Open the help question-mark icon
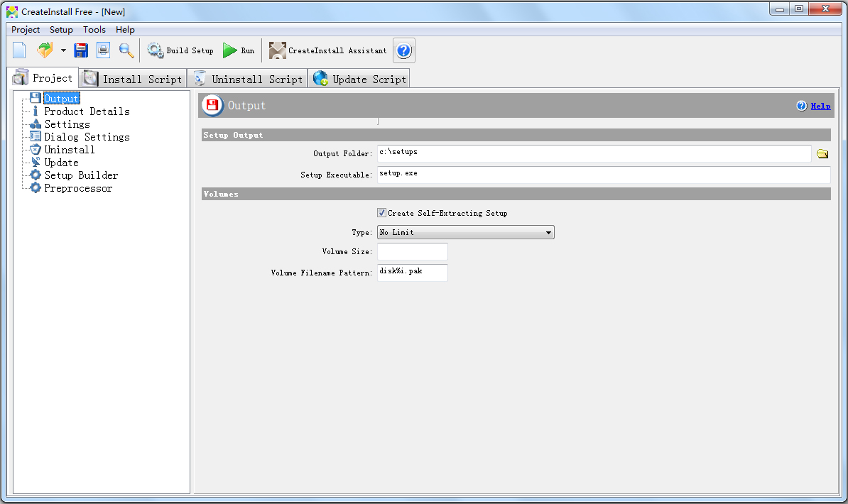The height and width of the screenshot is (504, 848). pos(403,50)
